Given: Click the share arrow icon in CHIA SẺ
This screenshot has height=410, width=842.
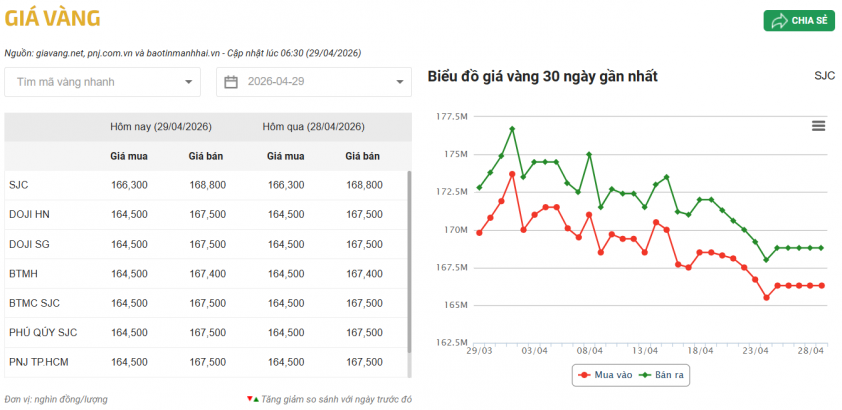Looking at the screenshot, I should coord(778,21).
